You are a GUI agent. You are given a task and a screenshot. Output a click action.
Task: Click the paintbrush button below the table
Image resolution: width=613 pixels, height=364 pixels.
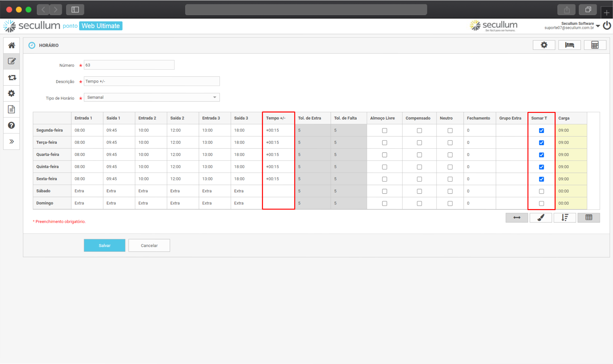541,218
